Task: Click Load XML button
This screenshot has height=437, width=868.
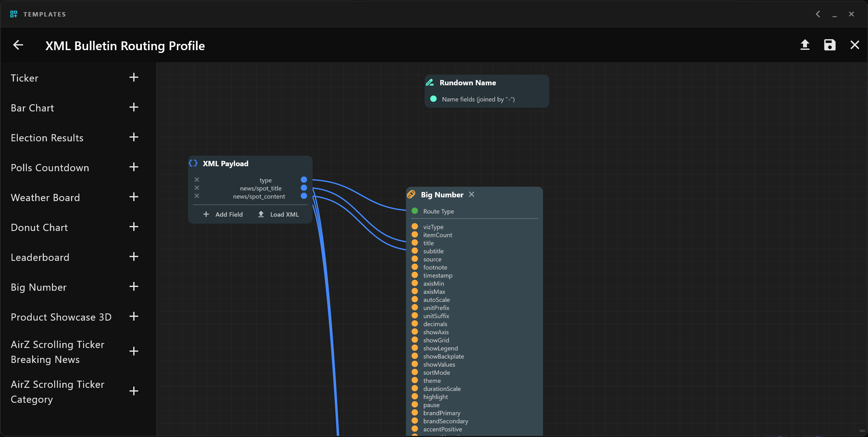Action: [278, 214]
